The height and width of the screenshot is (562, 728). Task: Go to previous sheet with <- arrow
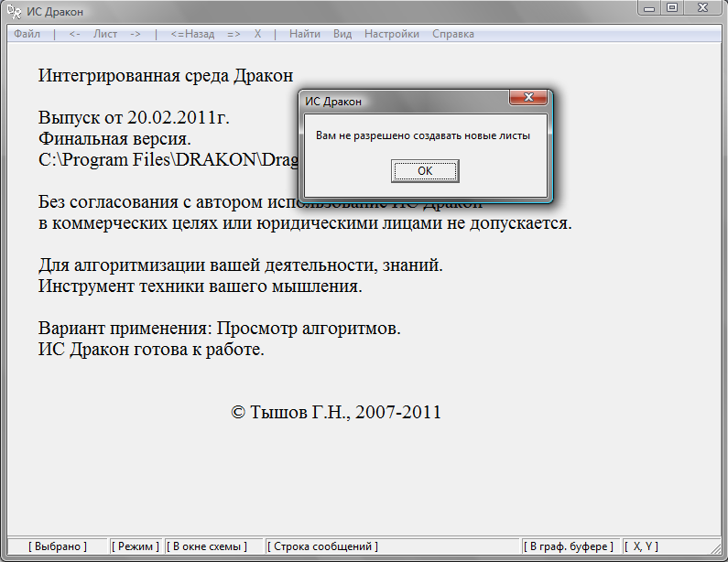pyautogui.click(x=74, y=34)
